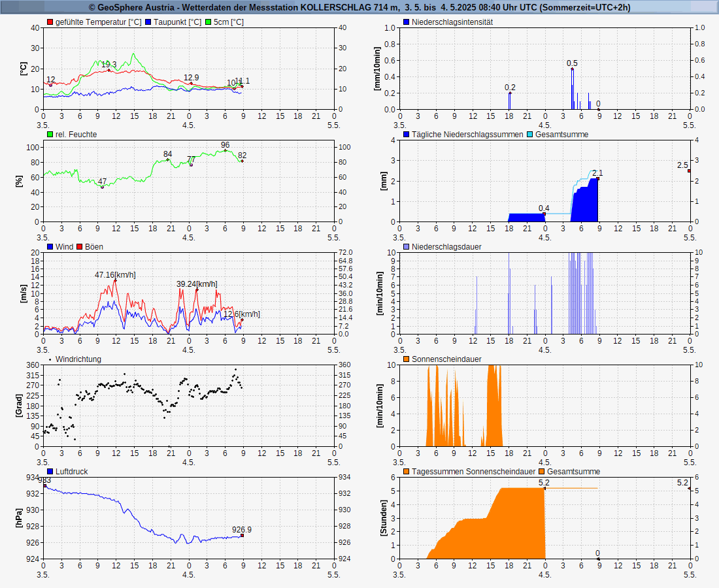Click the red Böen legend swatch

(x=79, y=246)
